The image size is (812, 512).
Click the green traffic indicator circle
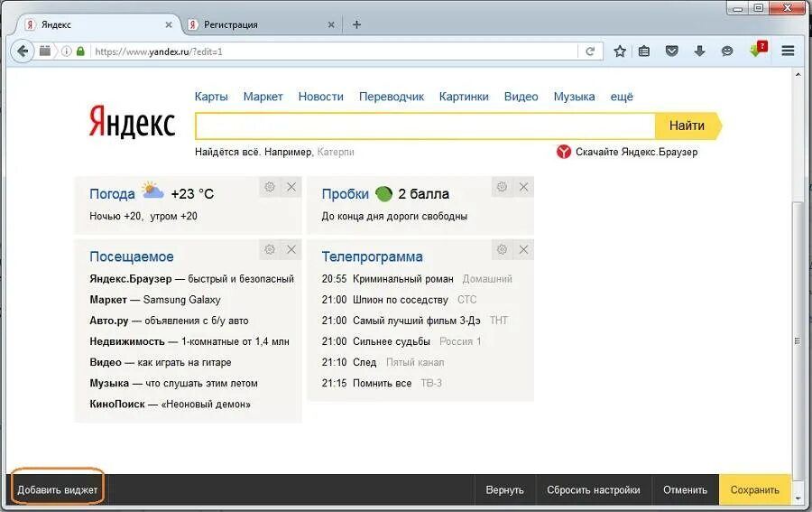383,194
